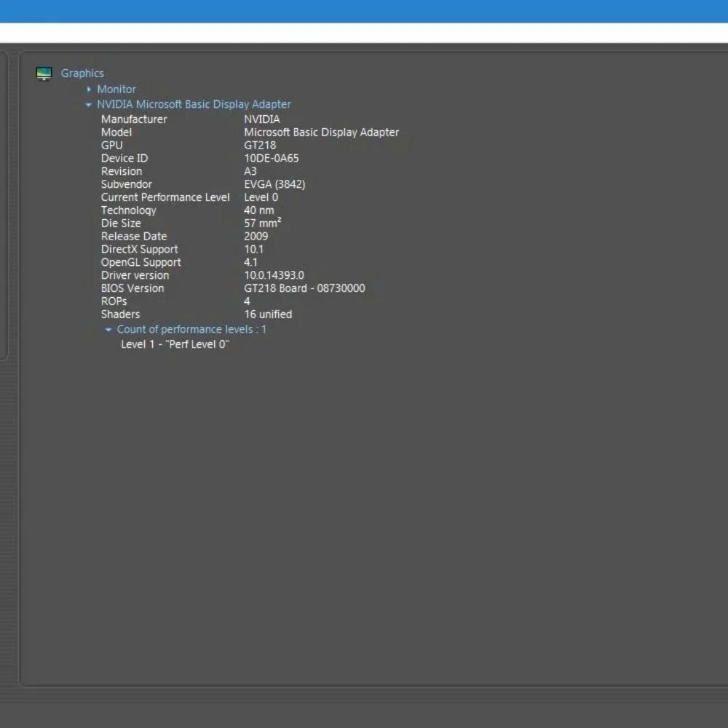Image resolution: width=728 pixels, height=728 pixels.
Task: Click the Graphics monitor icon
Action: click(x=44, y=74)
